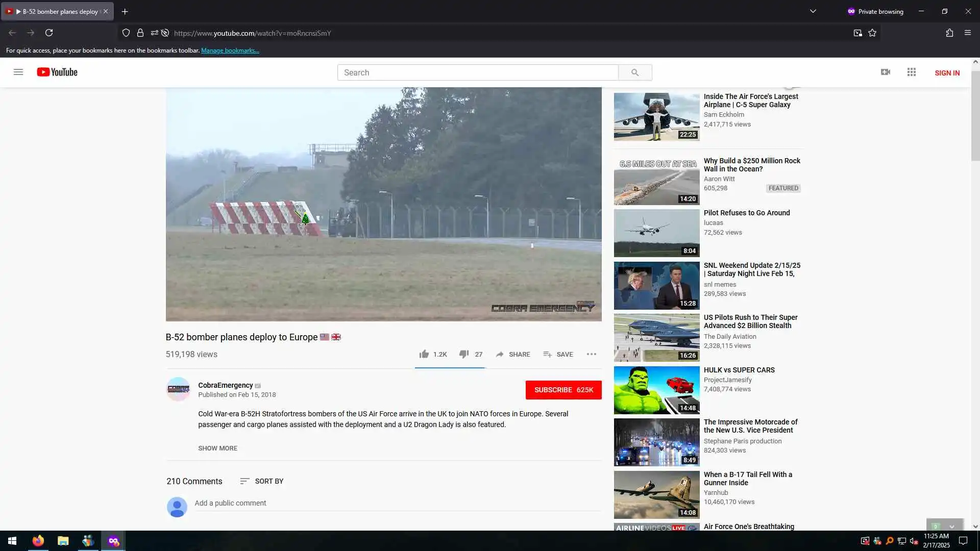980x551 pixels.
Task: Open the YouTube hamburger guide menu
Action: click(x=18, y=72)
